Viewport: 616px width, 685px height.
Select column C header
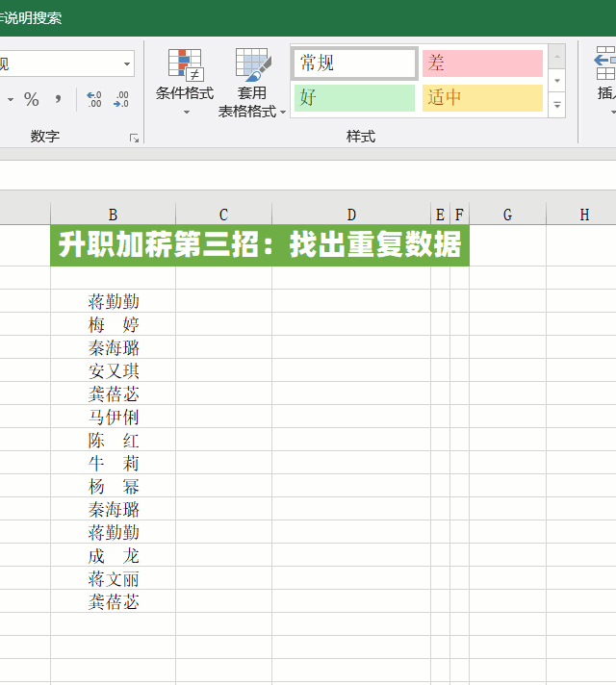pyautogui.click(x=223, y=214)
